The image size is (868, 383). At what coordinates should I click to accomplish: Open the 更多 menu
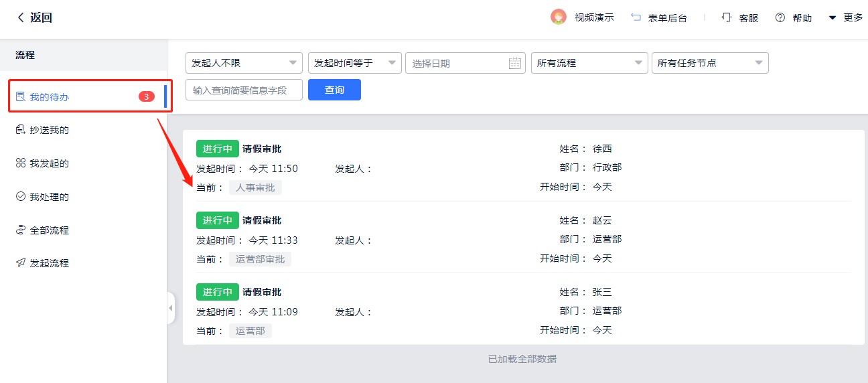846,17
